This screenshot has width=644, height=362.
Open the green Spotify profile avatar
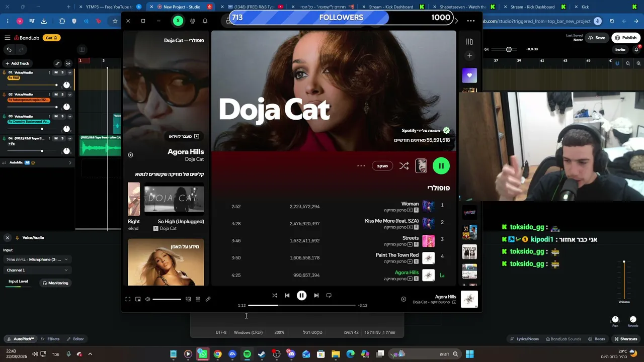(178, 21)
